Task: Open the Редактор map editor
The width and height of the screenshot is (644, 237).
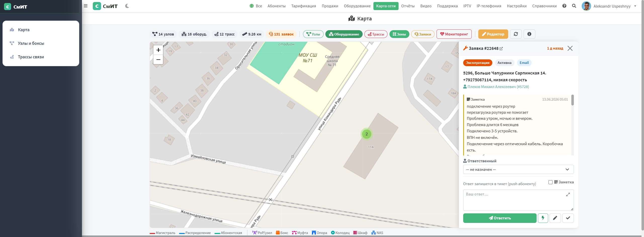Action: 493,34
